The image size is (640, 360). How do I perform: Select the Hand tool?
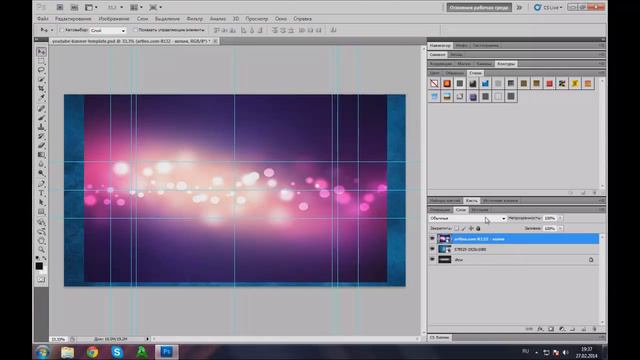(41, 241)
